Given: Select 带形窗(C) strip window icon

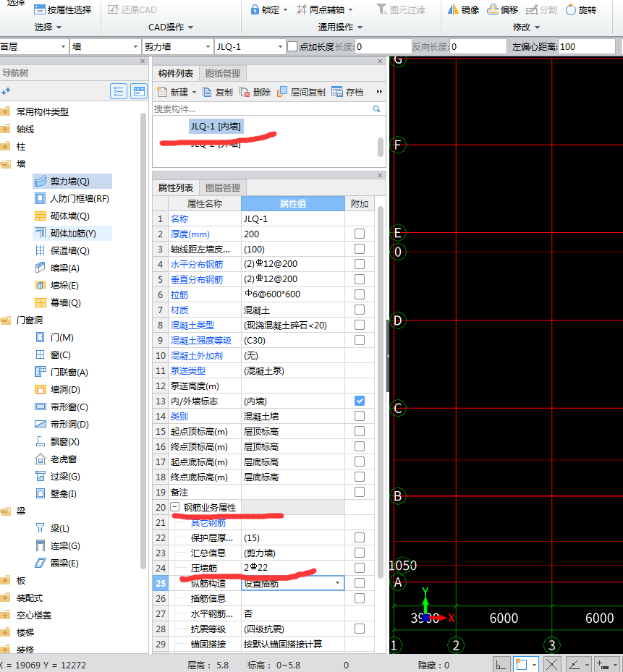Looking at the screenshot, I should tap(41, 407).
